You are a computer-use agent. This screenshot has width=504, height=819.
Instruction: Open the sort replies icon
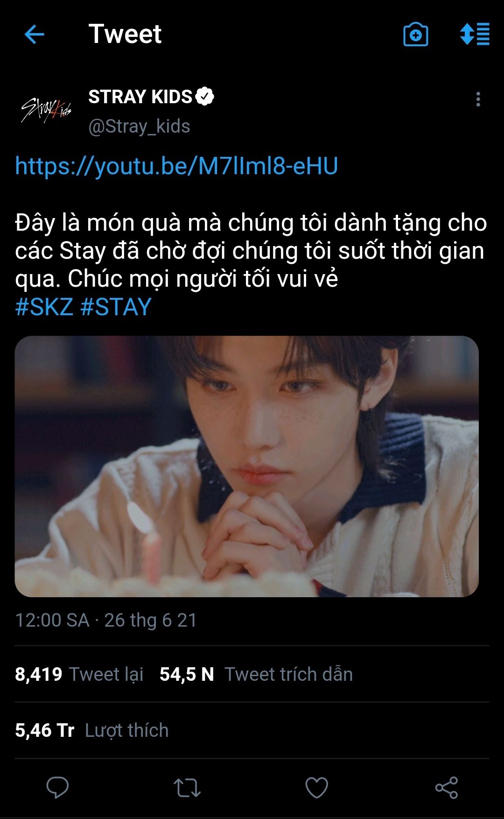475,34
